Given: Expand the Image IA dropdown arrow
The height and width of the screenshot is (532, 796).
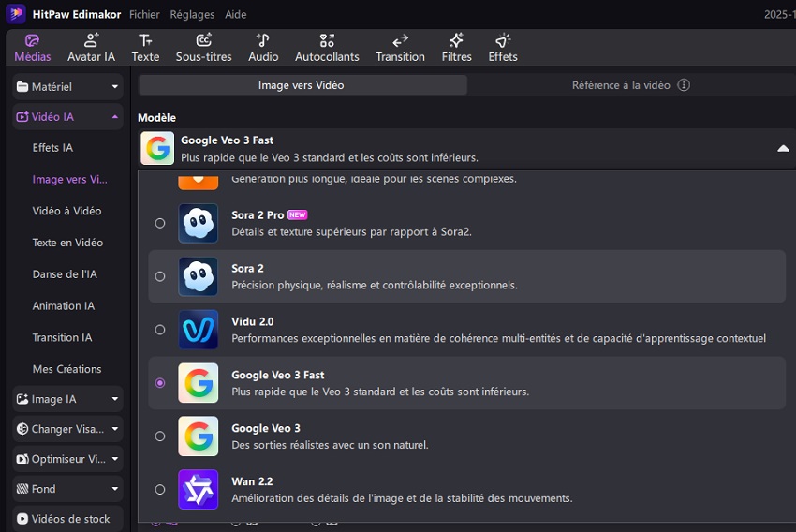Looking at the screenshot, I should coord(115,400).
